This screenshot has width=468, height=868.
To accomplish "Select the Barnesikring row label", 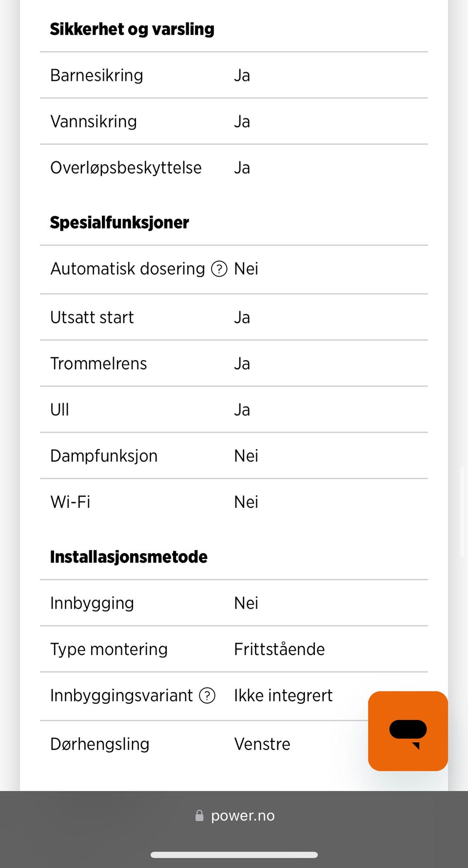I will [x=97, y=76].
